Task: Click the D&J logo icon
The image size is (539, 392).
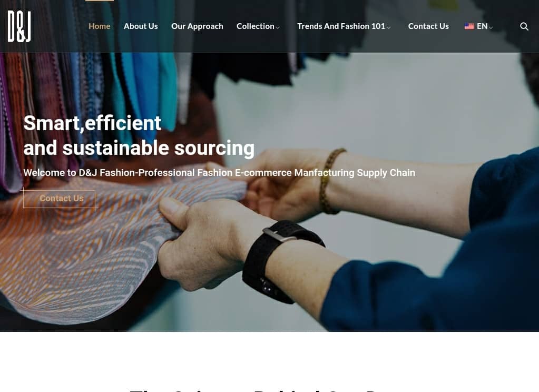Action: point(19,26)
